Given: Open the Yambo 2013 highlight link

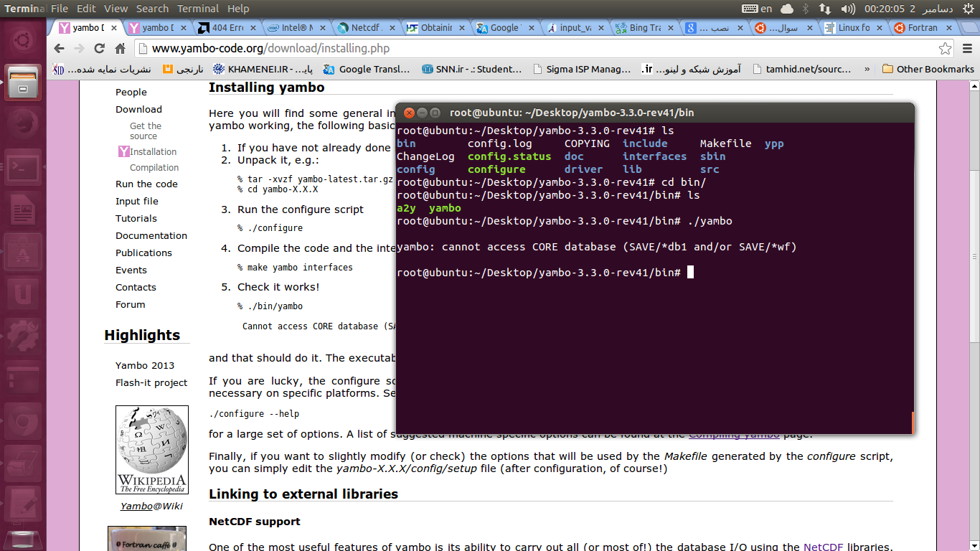Looking at the screenshot, I should (x=145, y=365).
